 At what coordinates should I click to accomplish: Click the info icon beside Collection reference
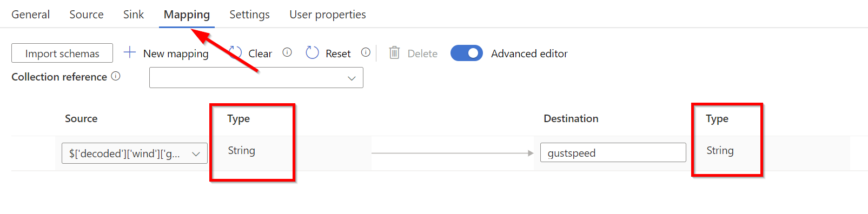click(116, 76)
